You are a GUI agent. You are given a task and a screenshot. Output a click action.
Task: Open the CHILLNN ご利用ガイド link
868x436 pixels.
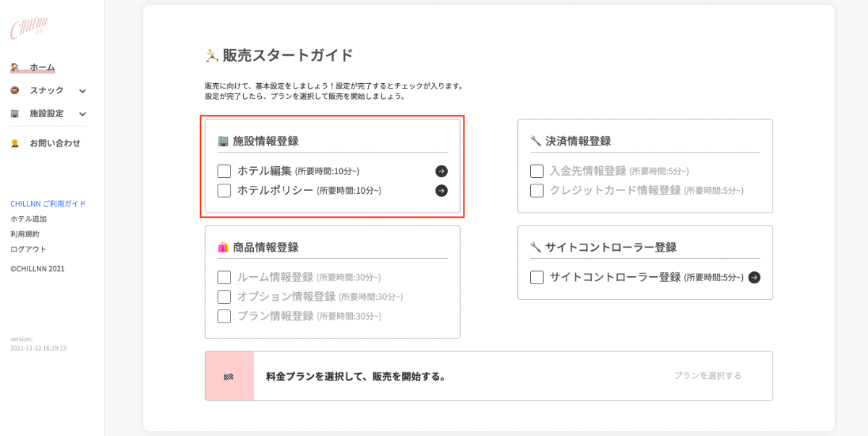[48, 204]
